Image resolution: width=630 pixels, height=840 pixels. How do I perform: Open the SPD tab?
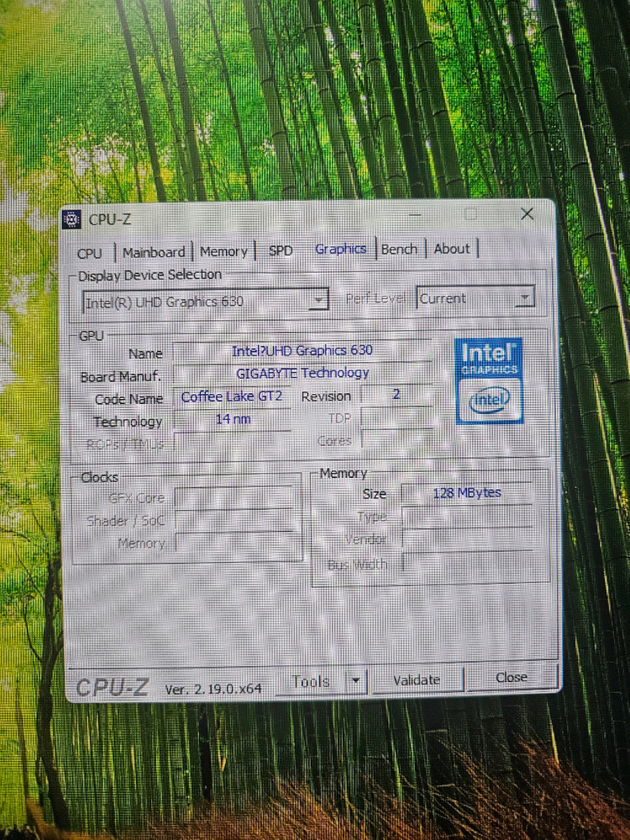pyautogui.click(x=281, y=250)
